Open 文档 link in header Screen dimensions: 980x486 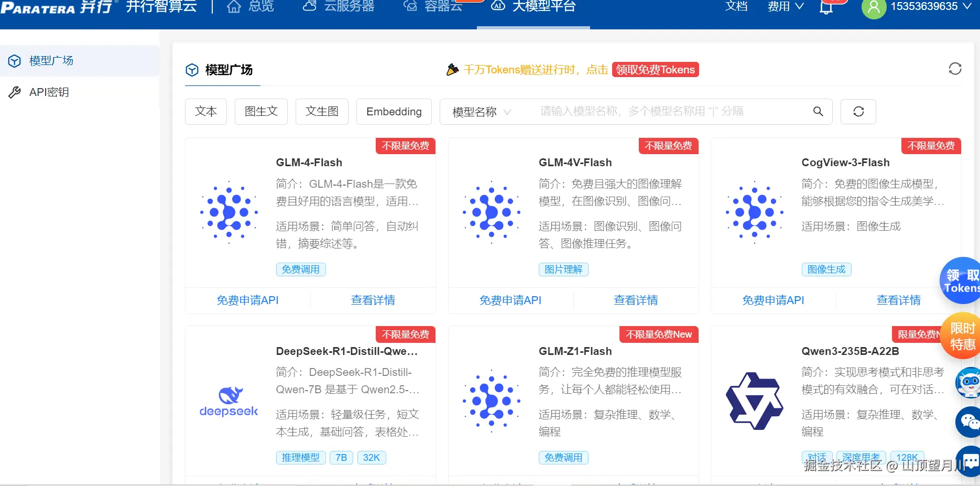736,6
